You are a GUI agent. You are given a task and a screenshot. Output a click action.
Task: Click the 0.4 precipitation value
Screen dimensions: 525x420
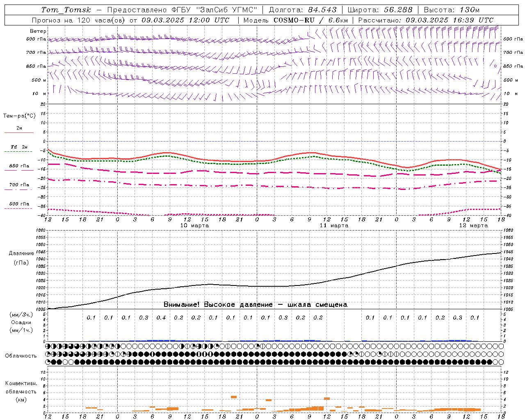pyautogui.click(x=161, y=317)
